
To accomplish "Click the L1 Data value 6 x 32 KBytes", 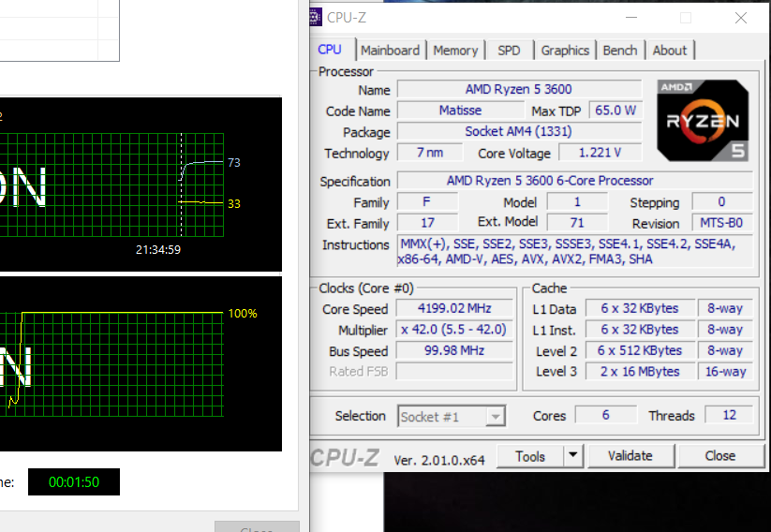I will [x=640, y=308].
